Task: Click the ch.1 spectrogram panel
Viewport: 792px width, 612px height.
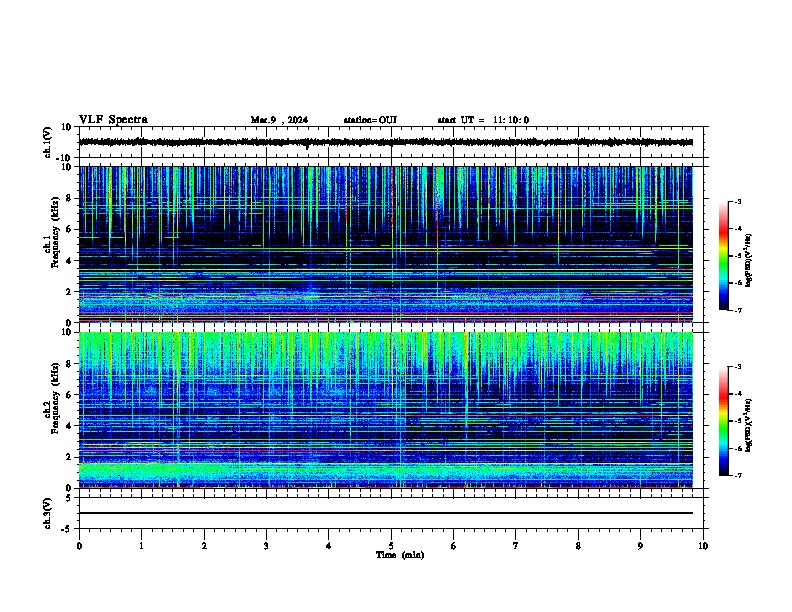Action: coord(386,244)
